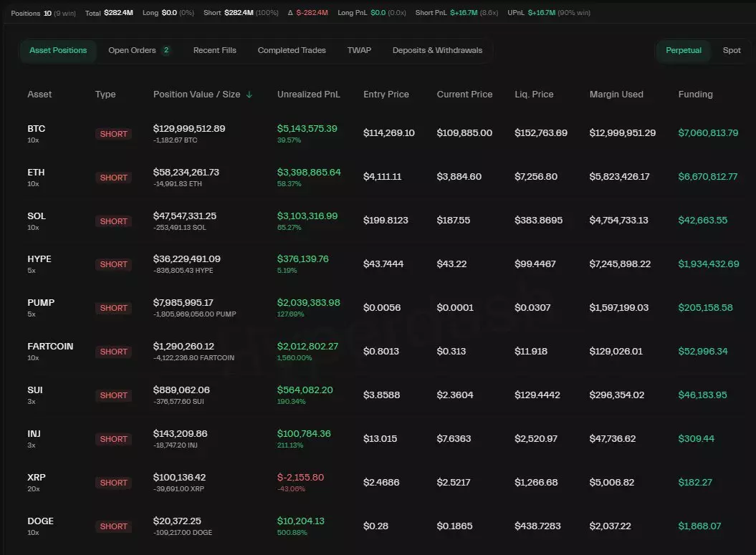Sort by the Entry Price column header
756x555 pixels.
pyautogui.click(x=386, y=95)
